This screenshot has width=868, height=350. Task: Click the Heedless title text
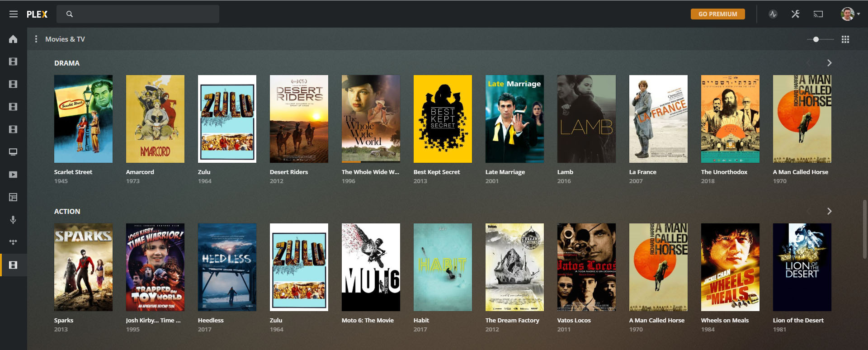pyautogui.click(x=211, y=320)
